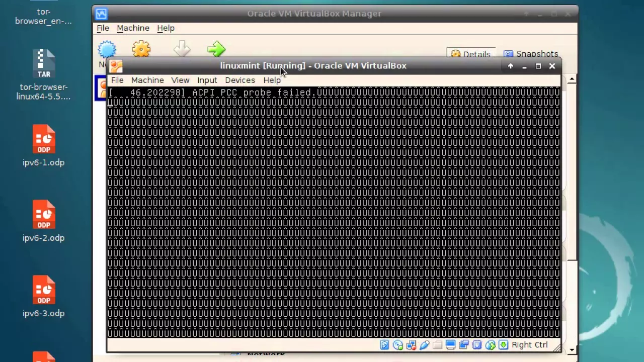
Task: Switch to Snapshots view in VirtualBox Manager
Action: (531, 54)
